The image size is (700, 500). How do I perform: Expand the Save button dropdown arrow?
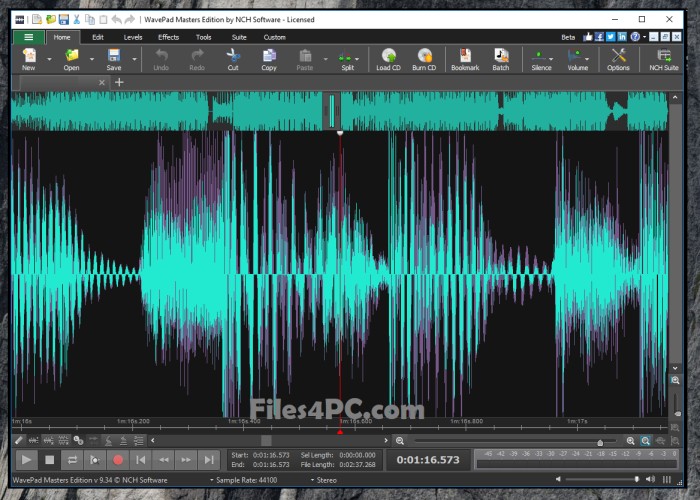[x=134, y=59]
